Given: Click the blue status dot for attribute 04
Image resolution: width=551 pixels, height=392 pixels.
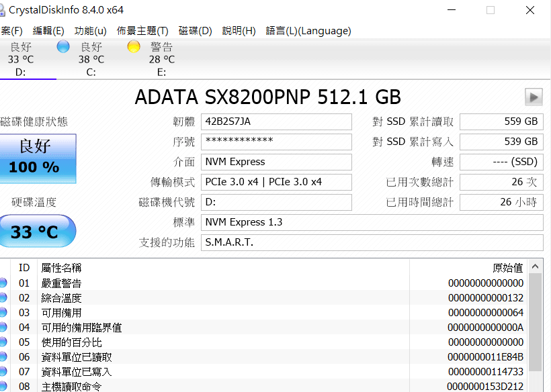Looking at the screenshot, I should tap(3, 327).
